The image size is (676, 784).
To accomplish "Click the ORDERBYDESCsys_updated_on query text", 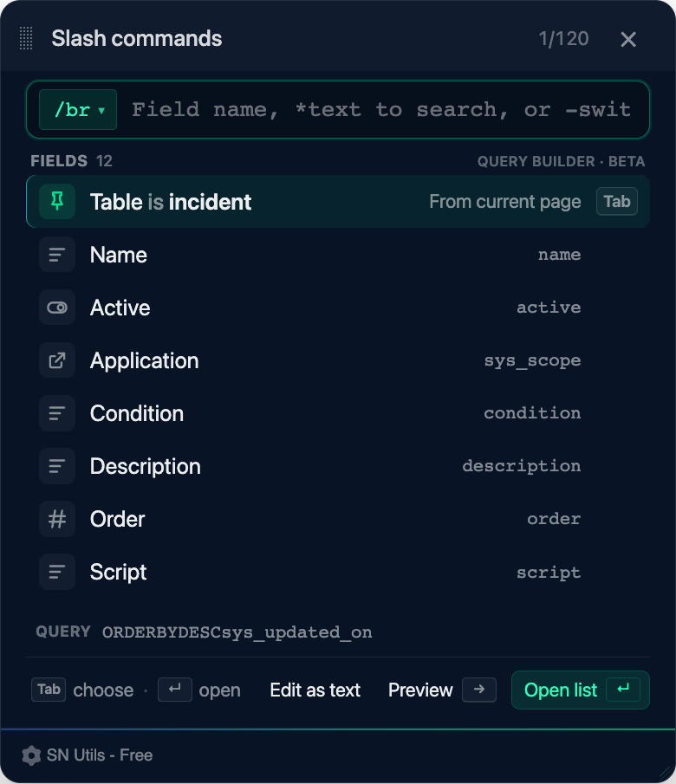I will (237, 632).
